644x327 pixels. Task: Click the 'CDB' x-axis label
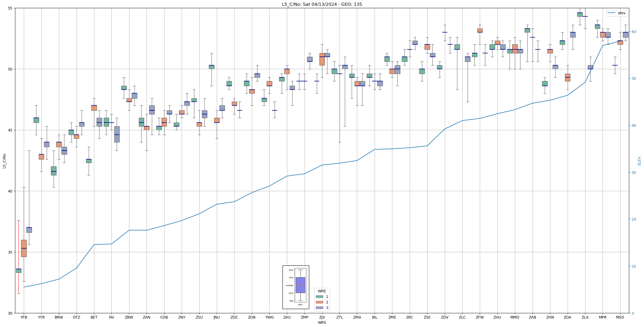(164, 317)
